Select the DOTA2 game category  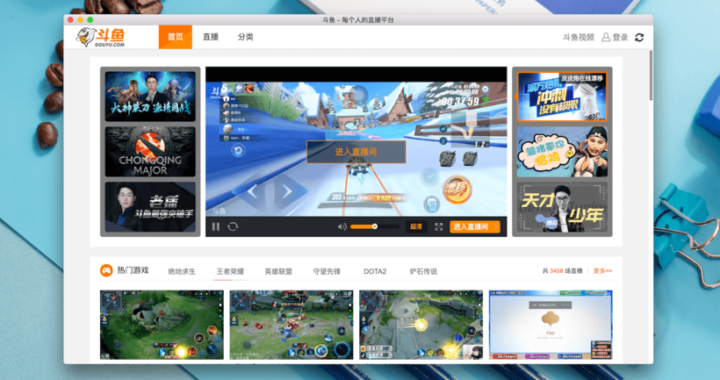[375, 272]
